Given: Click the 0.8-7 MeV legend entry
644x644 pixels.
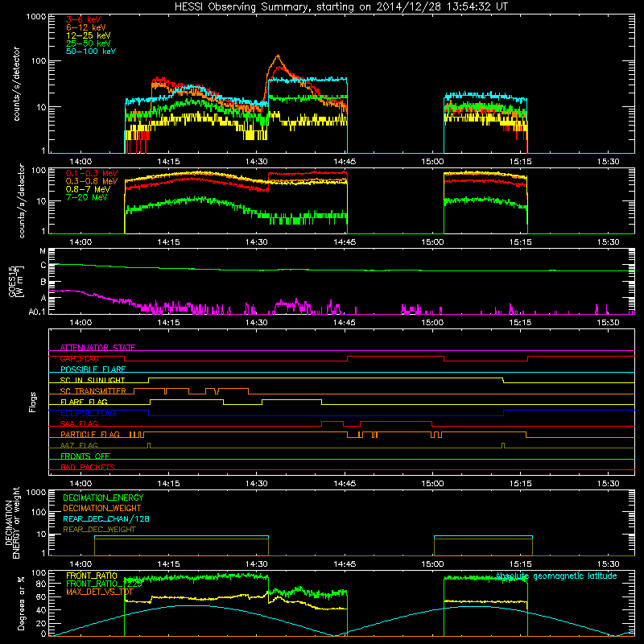Looking at the screenshot, I should (88, 190).
